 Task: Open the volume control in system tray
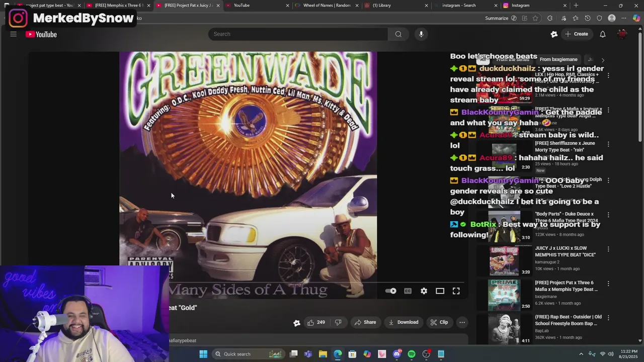pos(611,354)
